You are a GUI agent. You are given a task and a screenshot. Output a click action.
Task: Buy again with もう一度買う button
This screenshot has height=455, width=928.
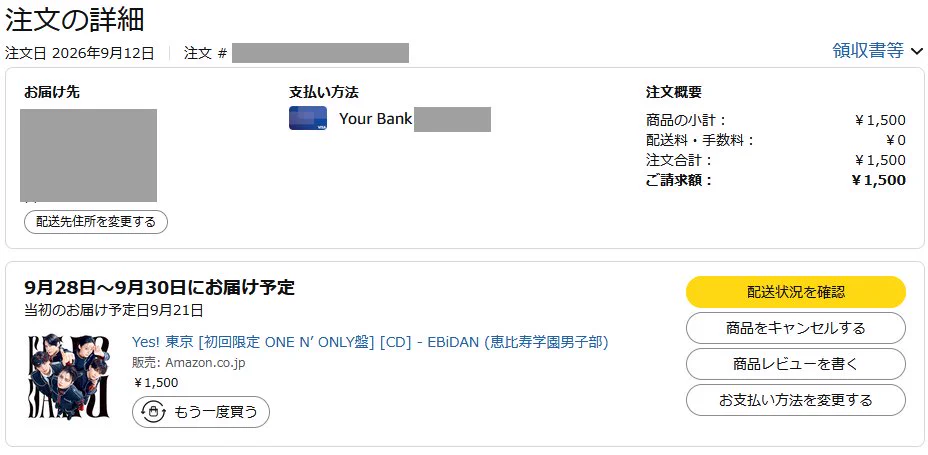(x=201, y=412)
